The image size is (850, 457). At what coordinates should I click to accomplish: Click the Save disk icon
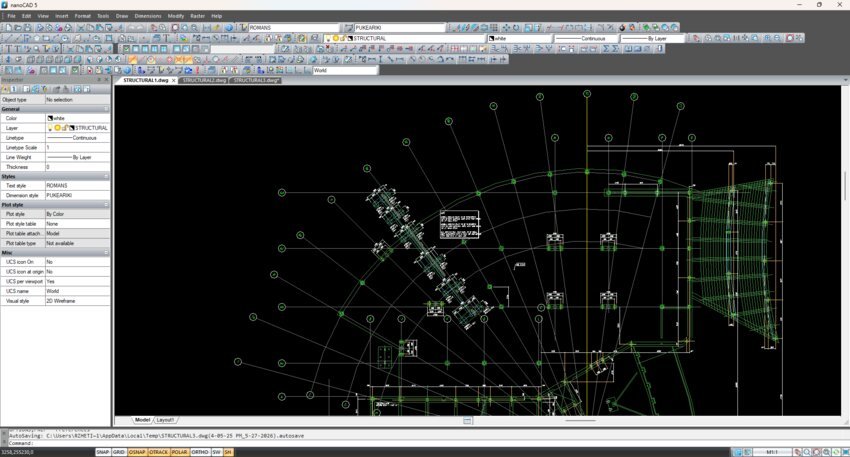[28, 28]
